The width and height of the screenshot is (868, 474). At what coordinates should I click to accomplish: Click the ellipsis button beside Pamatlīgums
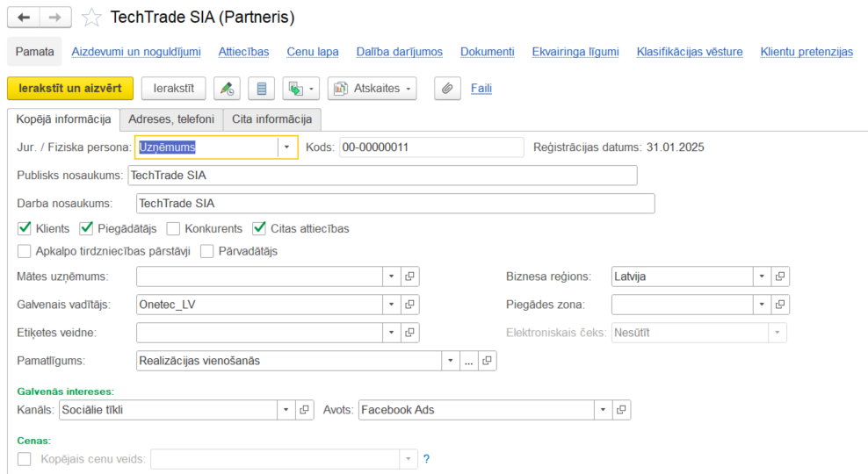point(469,361)
